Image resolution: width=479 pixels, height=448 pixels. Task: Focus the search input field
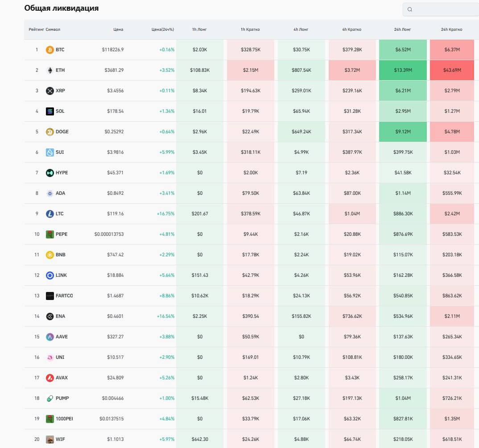441,9
